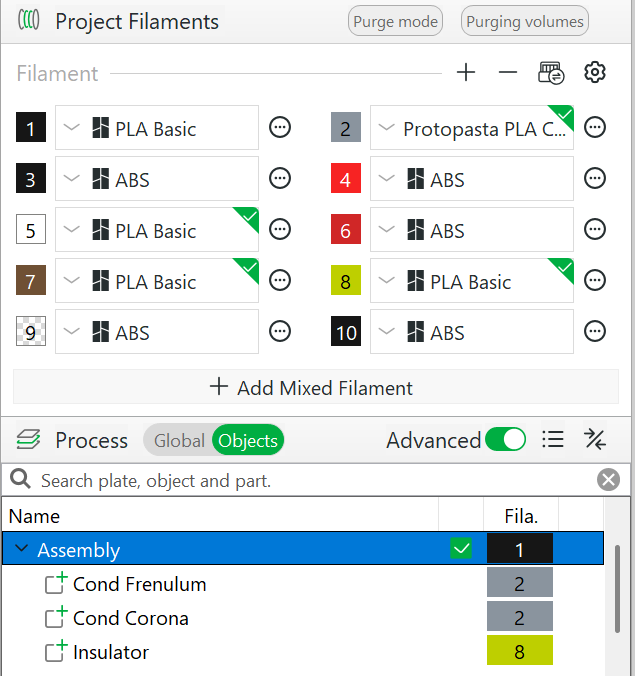Toggle the Assembly printable checkbox
The width and height of the screenshot is (635, 676).
461,548
